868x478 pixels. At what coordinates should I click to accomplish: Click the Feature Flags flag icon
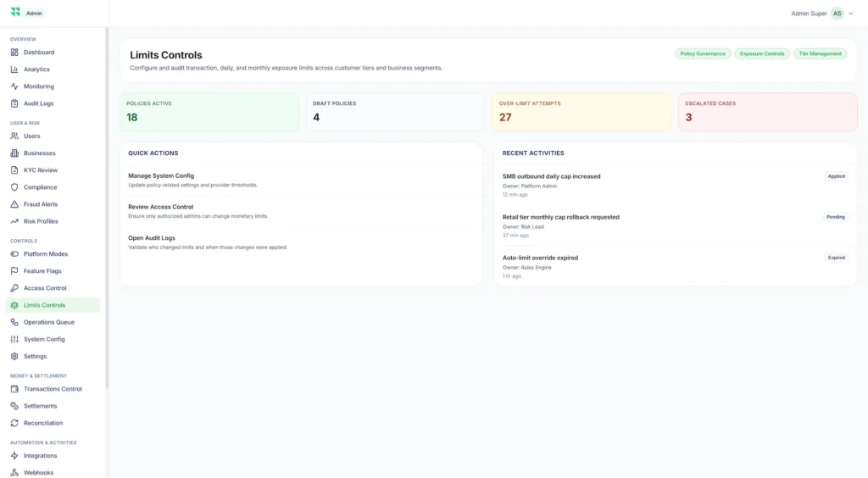14,271
